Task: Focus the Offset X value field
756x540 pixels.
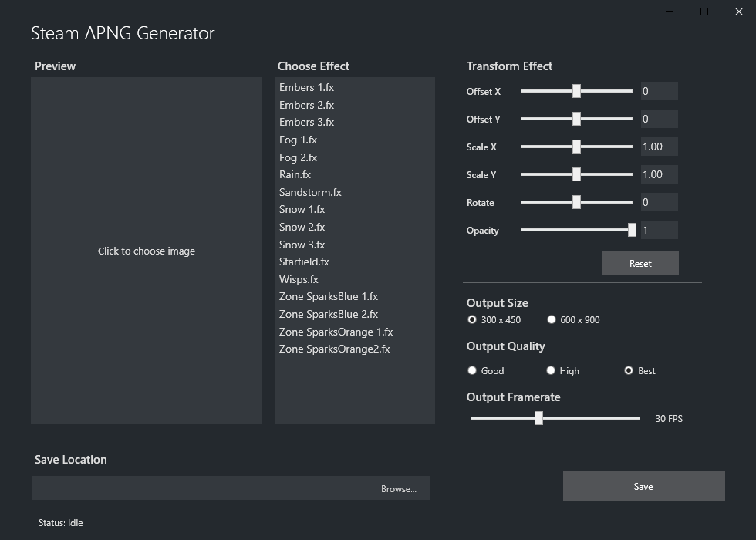Action: pyautogui.click(x=659, y=91)
